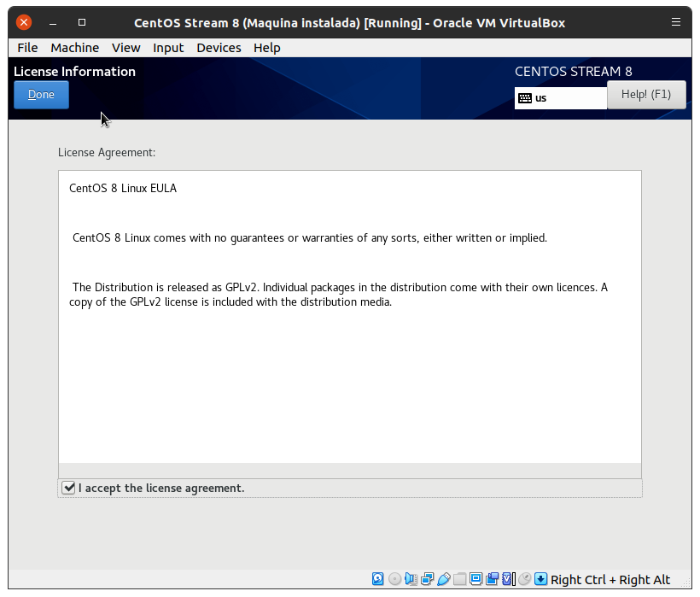The image size is (700, 597).
Task: Open the Machine menu
Action: click(74, 48)
